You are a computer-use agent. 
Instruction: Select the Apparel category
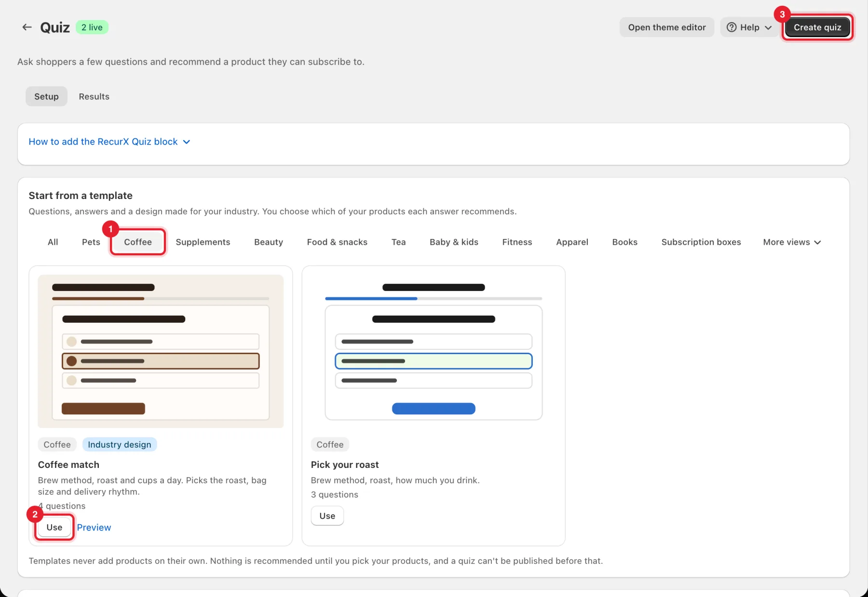pos(572,242)
